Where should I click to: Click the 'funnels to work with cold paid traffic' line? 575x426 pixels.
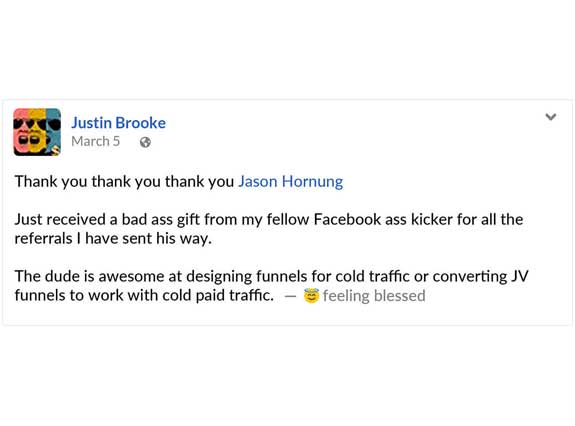tap(144, 295)
